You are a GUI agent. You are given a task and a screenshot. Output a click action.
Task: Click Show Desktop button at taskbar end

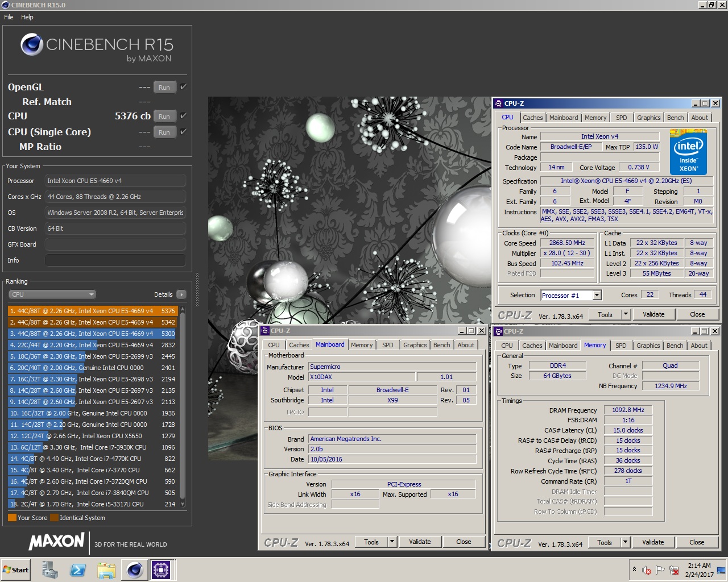point(721,569)
